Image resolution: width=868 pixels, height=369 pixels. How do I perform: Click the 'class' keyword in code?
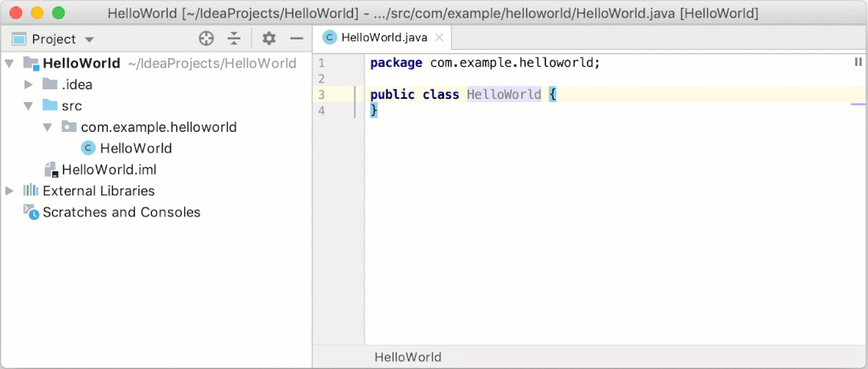(441, 95)
